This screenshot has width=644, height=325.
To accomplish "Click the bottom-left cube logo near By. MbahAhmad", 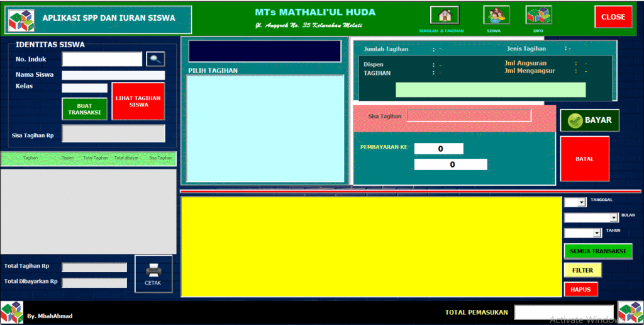I will click(12, 312).
